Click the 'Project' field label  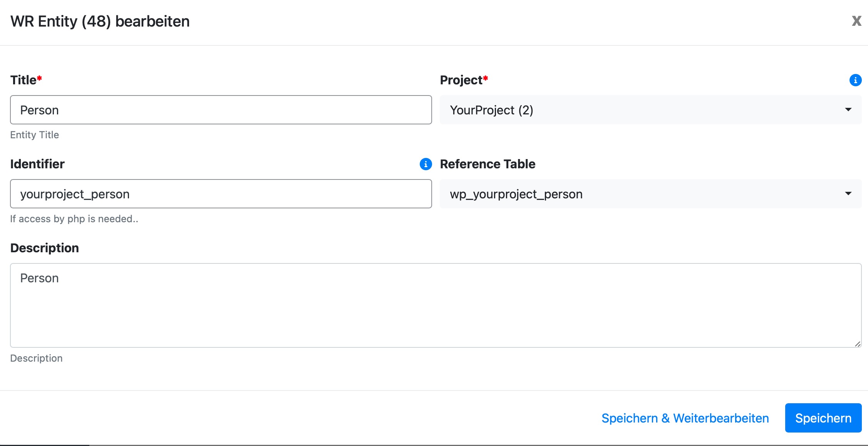(461, 80)
